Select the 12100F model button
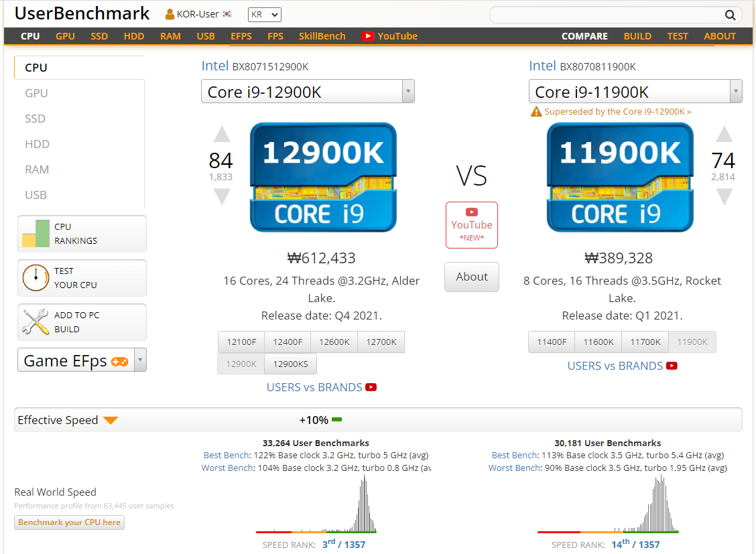Image resolution: width=756 pixels, height=554 pixels. coord(241,342)
